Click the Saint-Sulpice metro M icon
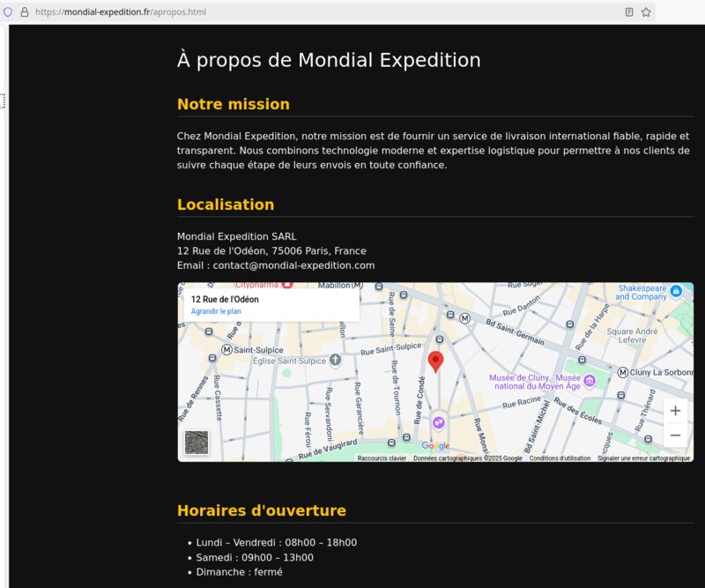 pyautogui.click(x=227, y=350)
